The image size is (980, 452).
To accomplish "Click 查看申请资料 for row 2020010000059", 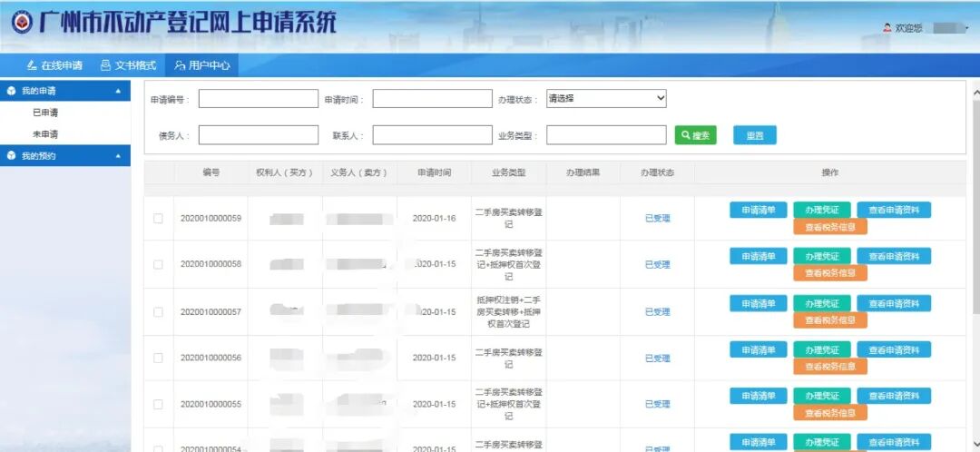I will point(894,210).
